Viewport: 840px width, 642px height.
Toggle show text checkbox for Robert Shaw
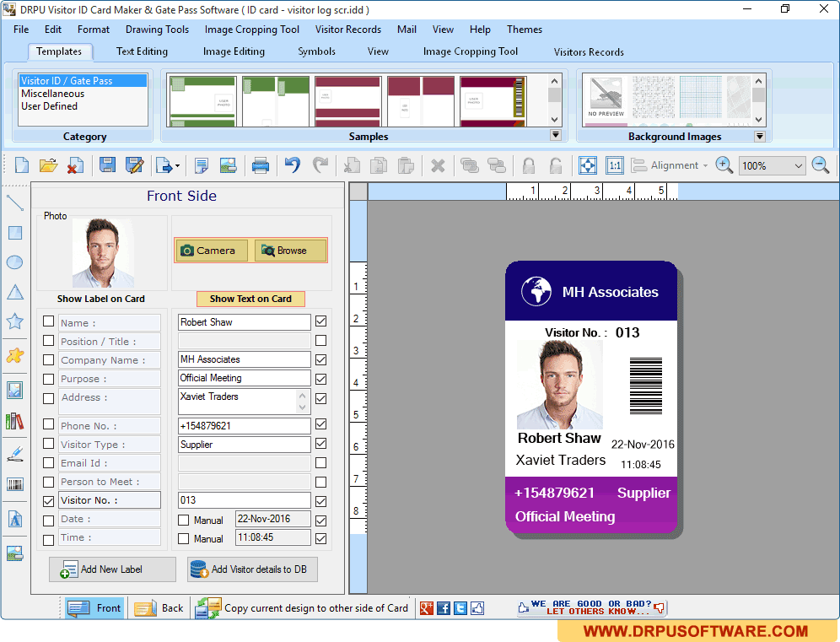tap(320, 321)
